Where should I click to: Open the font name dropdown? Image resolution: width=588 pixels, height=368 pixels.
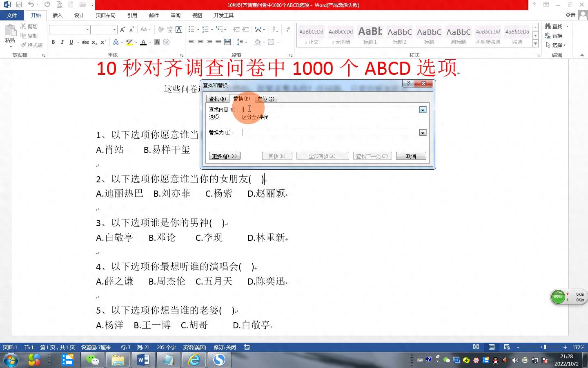coord(87,29)
